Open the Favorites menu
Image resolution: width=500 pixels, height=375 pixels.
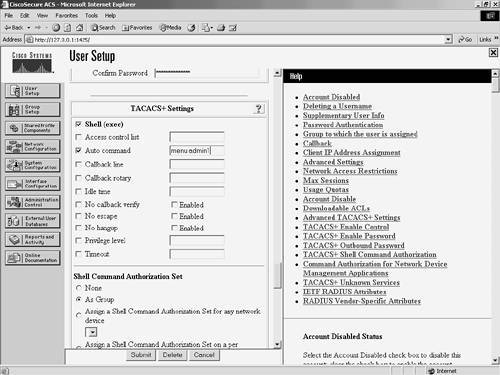point(66,15)
